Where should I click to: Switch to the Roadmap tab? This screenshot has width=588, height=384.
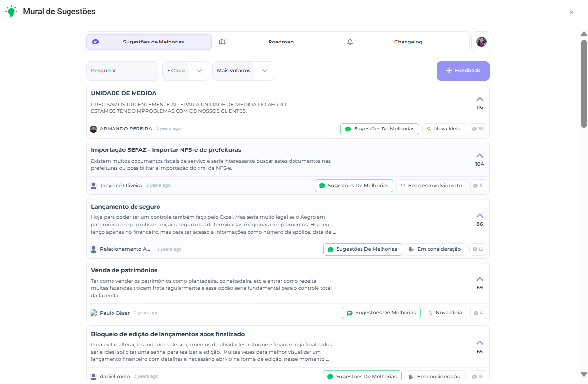click(280, 42)
